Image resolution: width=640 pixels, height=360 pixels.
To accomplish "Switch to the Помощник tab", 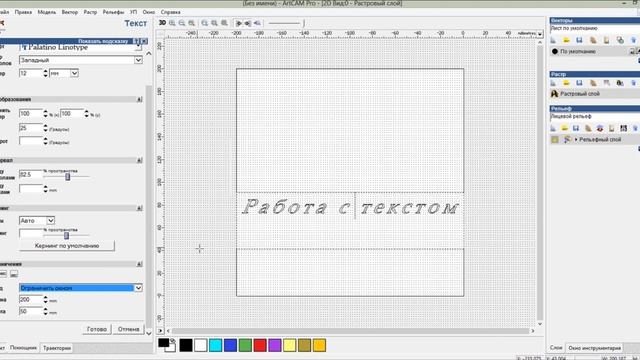I will pos(23,348).
